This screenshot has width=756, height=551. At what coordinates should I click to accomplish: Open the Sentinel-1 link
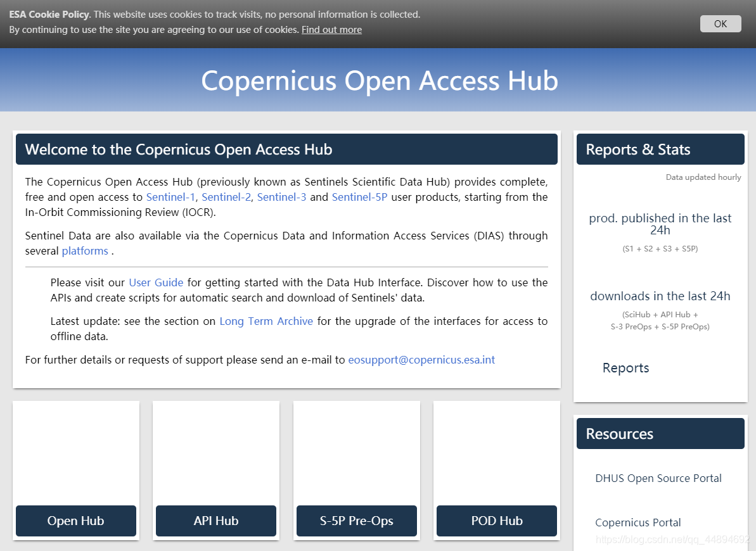click(171, 197)
